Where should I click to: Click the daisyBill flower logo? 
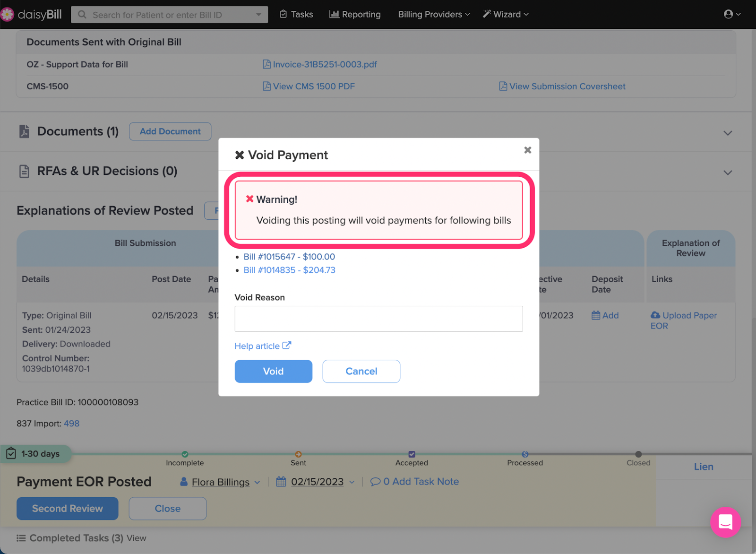coord(8,14)
